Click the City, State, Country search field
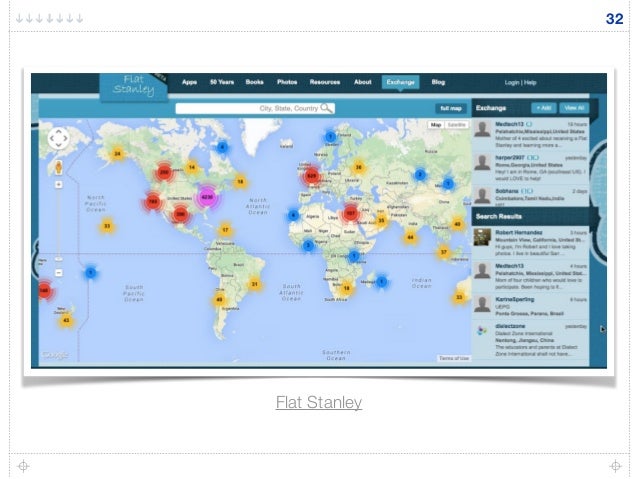 click(x=255, y=108)
